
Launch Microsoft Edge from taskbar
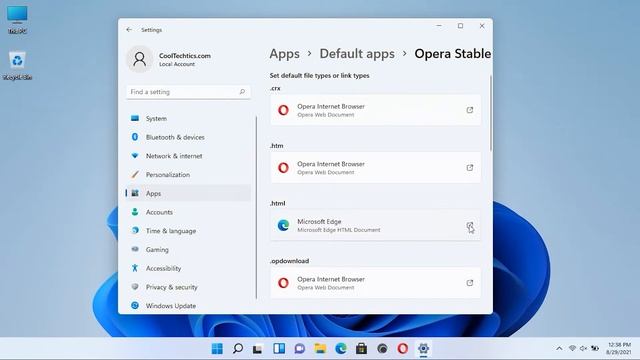tap(341, 349)
